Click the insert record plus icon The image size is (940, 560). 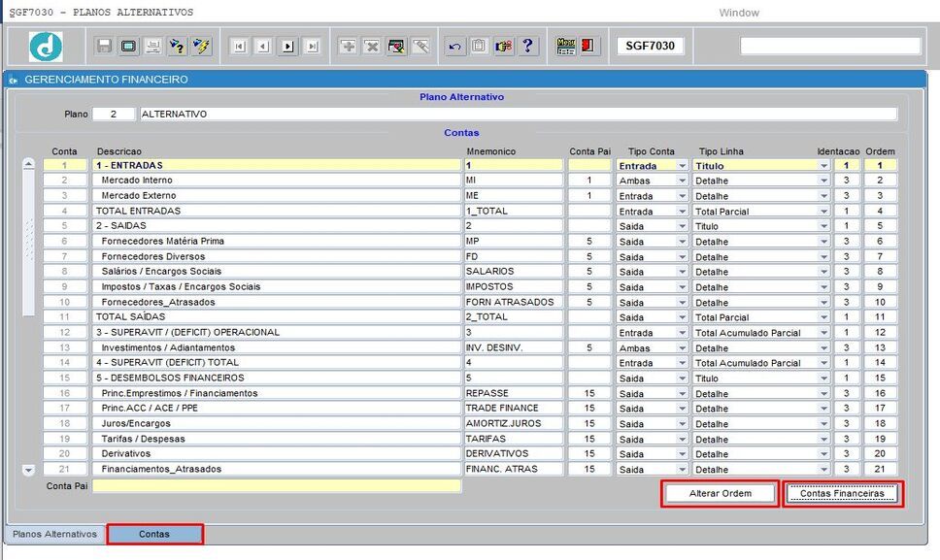(x=348, y=47)
